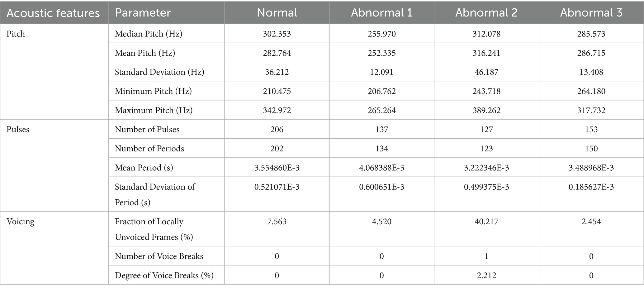The width and height of the screenshot is (644, 290).
Task: Click the Parameter column header
Action: click(143, 13)
